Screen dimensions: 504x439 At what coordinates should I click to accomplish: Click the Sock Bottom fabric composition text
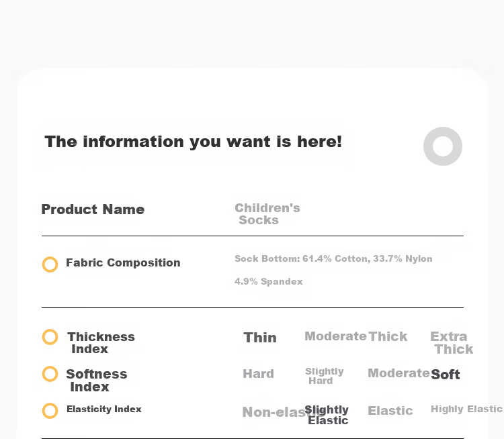click(x=333, y=258)
